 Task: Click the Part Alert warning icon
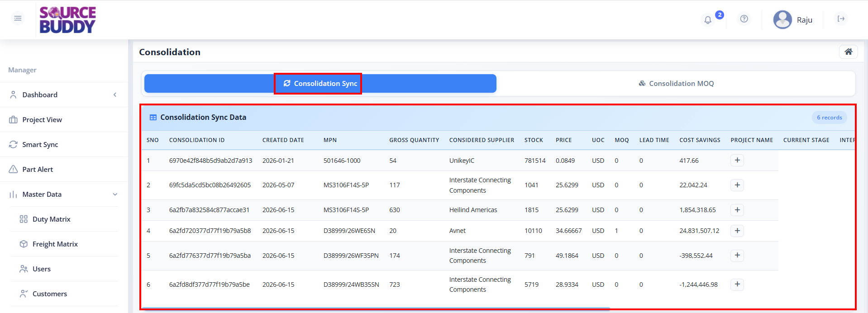(13, 169)
